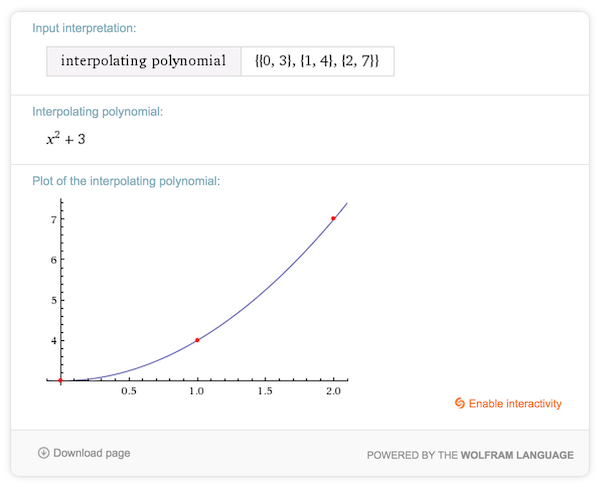Click the orange Enable interactivity icon

click(459, 403)
